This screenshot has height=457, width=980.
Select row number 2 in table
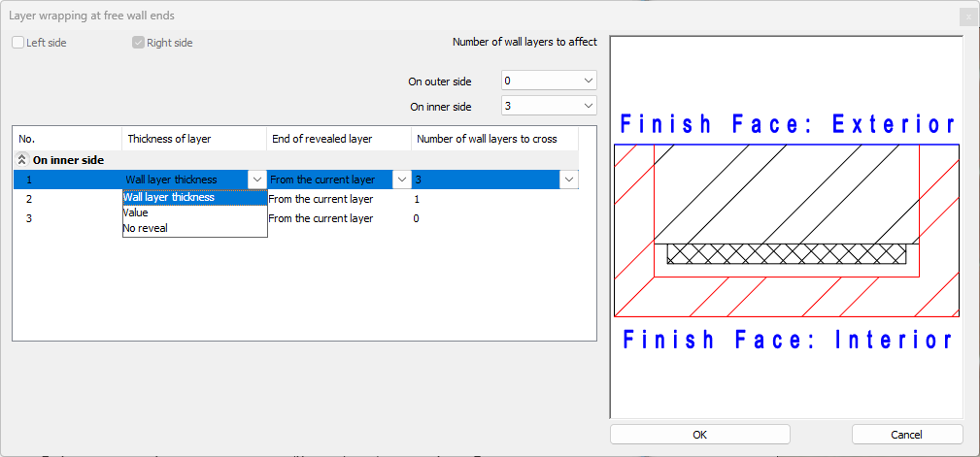pos(29,199)
